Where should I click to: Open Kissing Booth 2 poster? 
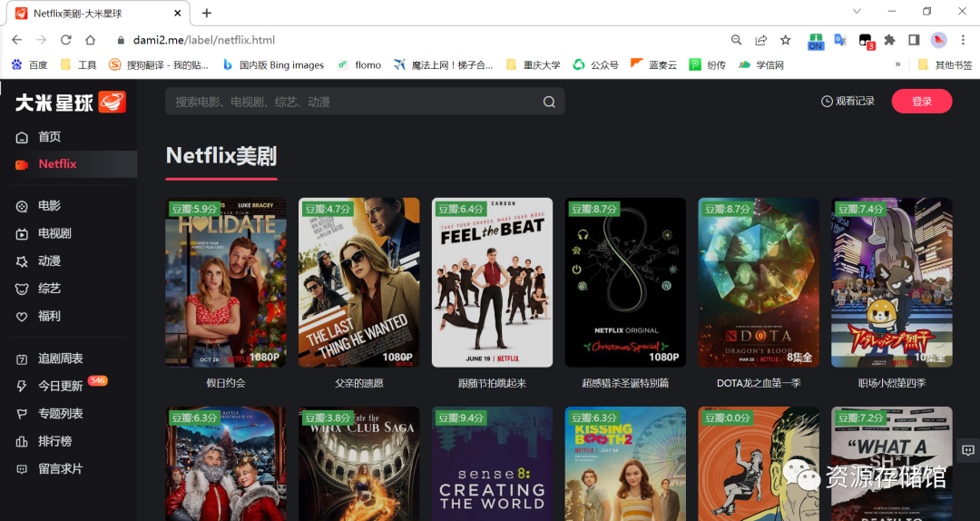(625, 464)
